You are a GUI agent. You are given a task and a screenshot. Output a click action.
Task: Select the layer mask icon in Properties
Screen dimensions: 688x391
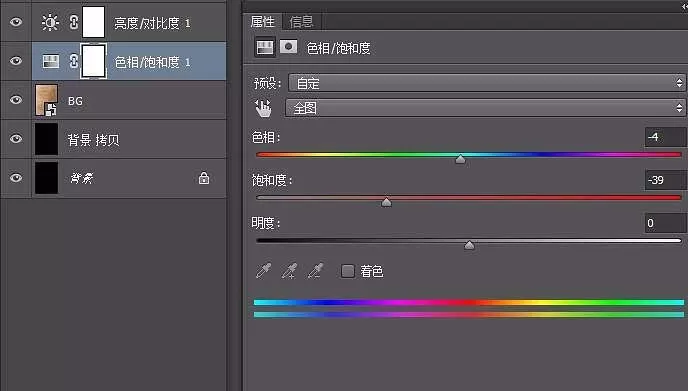click(288, 47)
